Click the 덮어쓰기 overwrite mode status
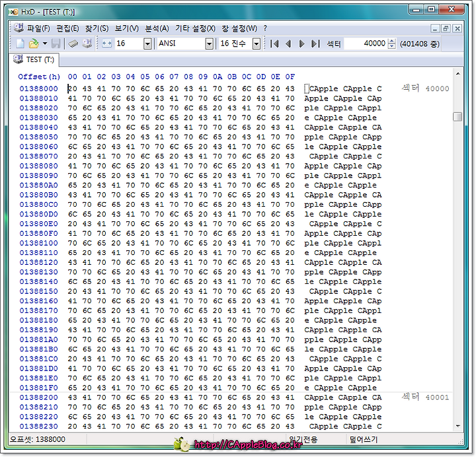476x457 pixels. [x=364, y=439]
